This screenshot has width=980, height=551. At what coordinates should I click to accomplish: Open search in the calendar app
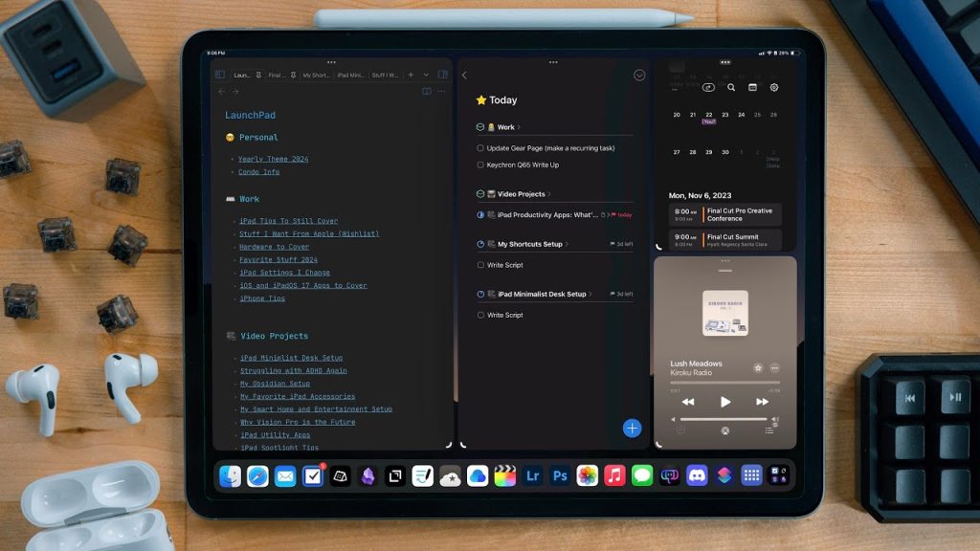click(730, 87)
